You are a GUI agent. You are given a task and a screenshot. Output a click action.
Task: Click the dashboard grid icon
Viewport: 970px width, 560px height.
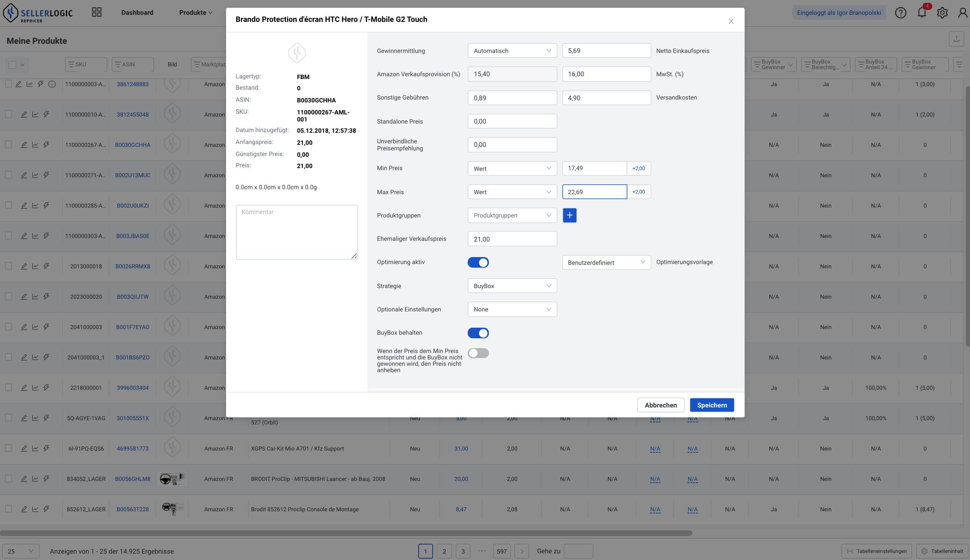(96, 12)
